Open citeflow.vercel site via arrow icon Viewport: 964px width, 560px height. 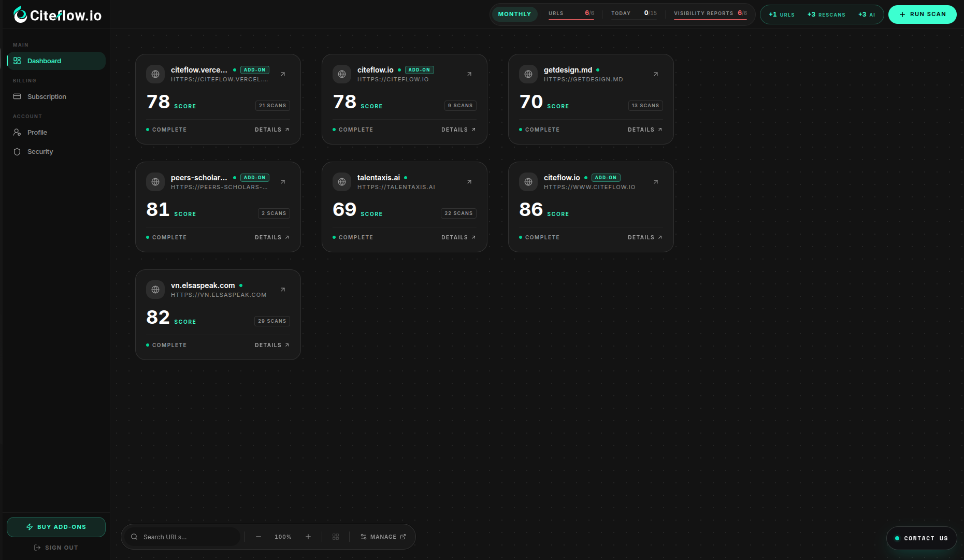(x=283, y=74)
